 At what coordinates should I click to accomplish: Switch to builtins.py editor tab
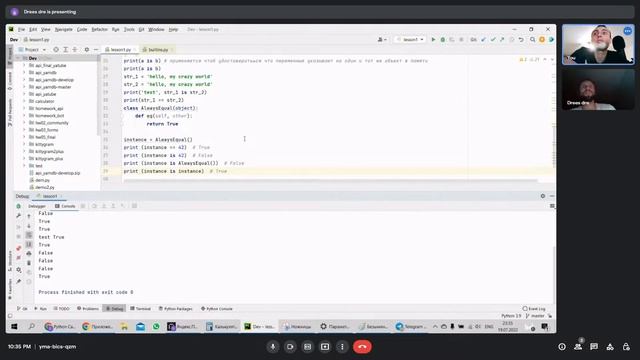coord(158,49)
